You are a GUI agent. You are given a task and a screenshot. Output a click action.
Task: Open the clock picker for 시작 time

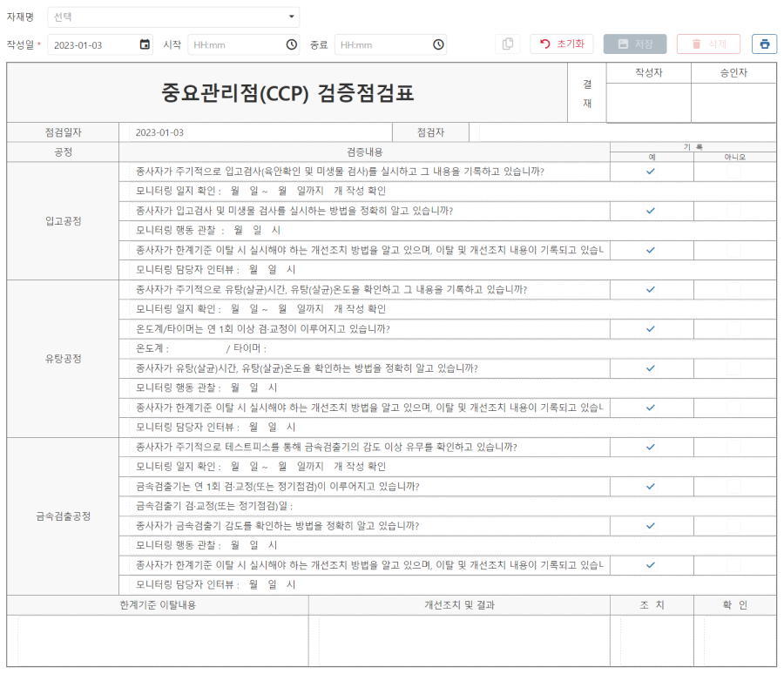(x=291, y=44)
